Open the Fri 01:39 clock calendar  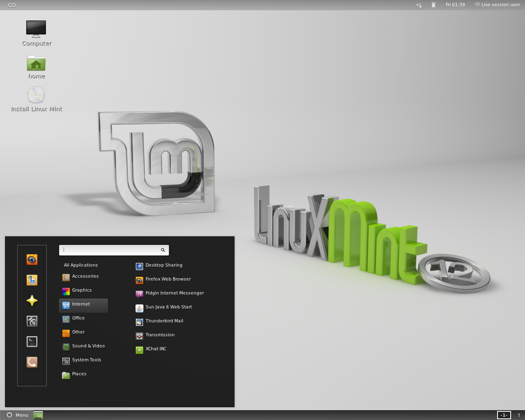[x=455, y=5]
